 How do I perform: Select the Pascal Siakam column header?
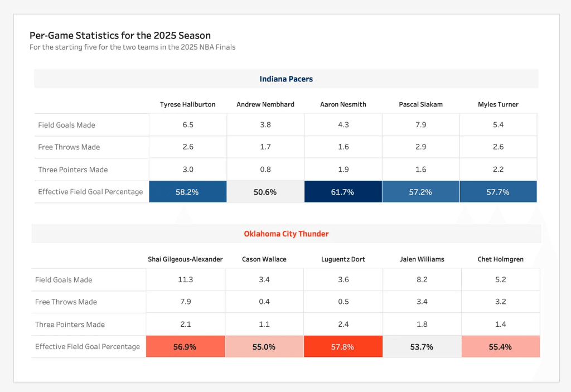420,104
